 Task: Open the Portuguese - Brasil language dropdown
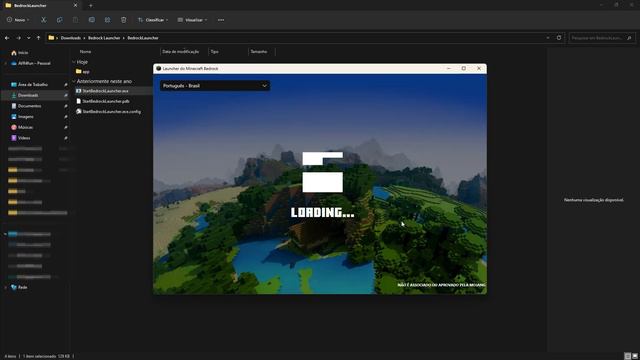(215, 86)
